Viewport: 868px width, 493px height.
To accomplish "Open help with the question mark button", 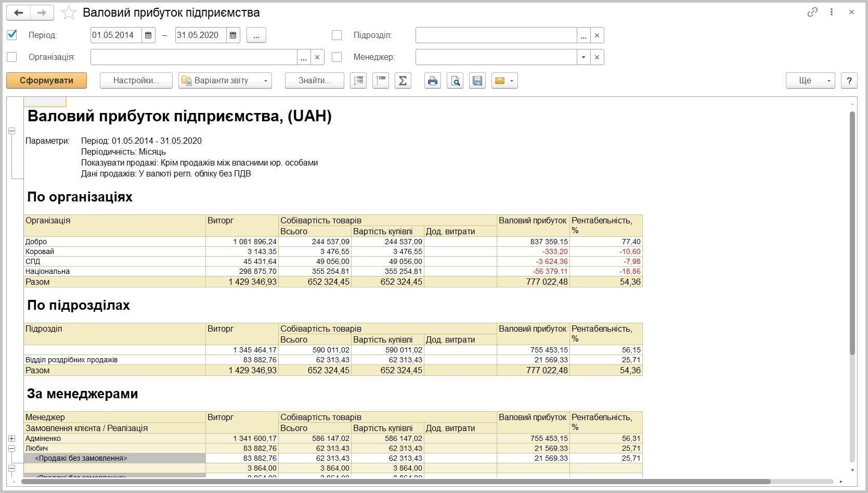I will tap(849, 81).
